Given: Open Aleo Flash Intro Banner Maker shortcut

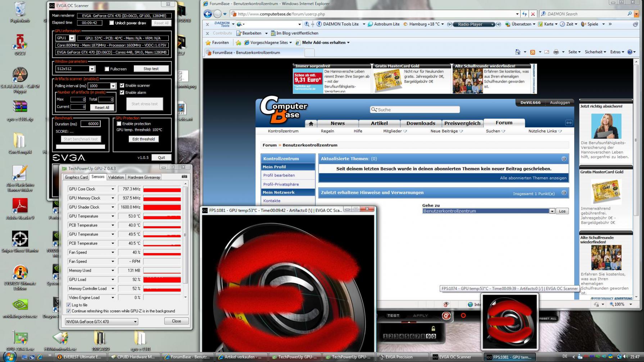Looking at the screenshot, I should [x=20, y=178].
